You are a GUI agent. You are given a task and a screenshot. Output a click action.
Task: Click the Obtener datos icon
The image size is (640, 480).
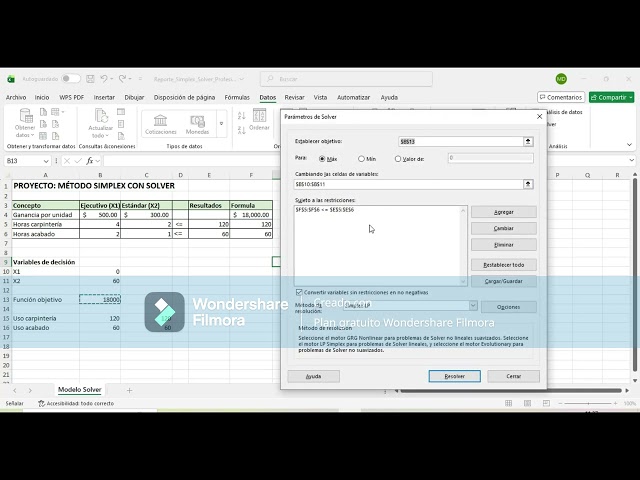[25, 123]
